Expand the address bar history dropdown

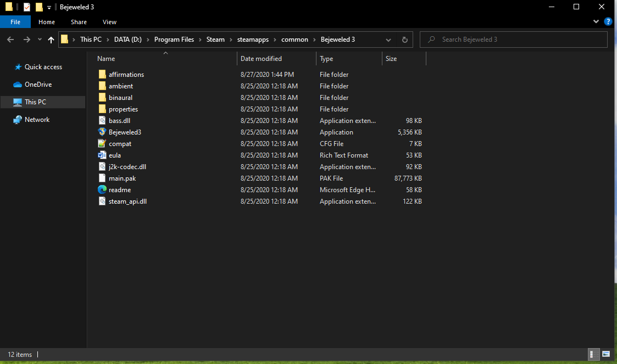[x=388, y=40]
